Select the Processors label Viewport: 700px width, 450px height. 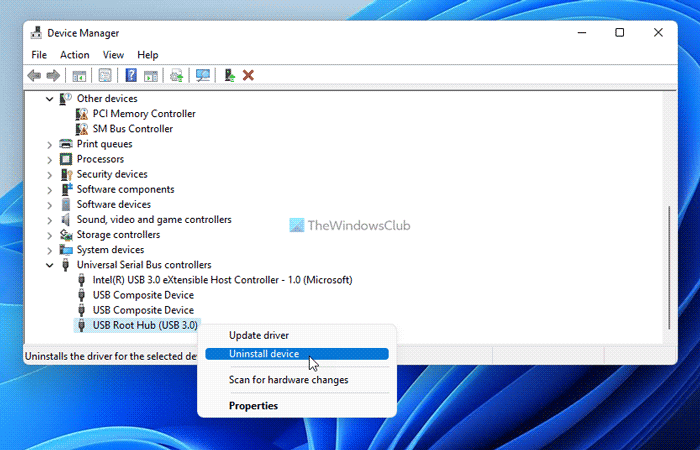point(100,159)
